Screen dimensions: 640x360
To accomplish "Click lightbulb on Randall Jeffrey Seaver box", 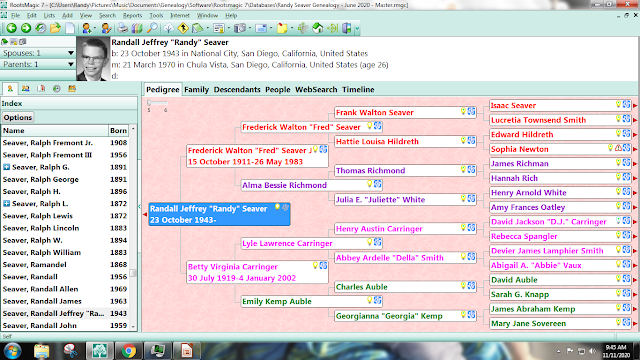I will pyautogui.click(x=277, y=207).
